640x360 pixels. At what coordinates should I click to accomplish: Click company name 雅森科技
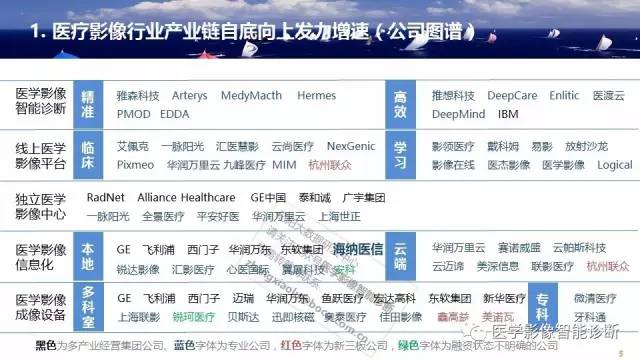click(138, 96)
